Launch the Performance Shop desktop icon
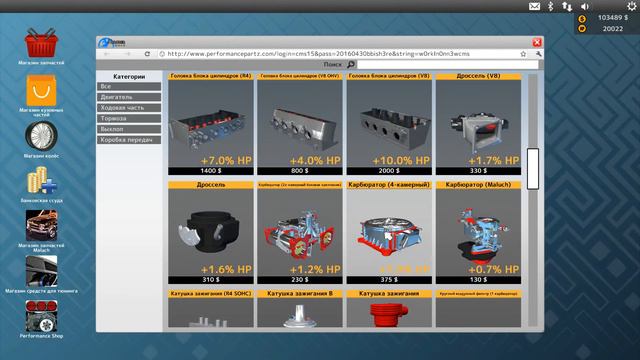The width and height of the screenshot is (640, 360). (41, 316)
